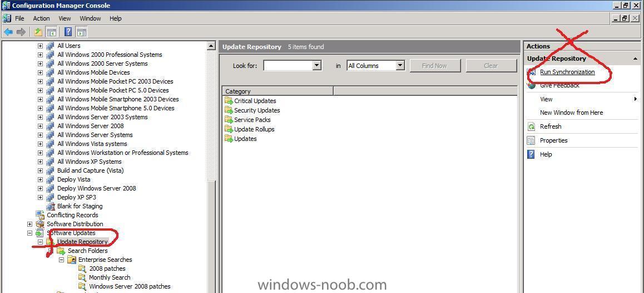Select Deploy XP SP3 collection
644x293 pixels.
click(76, 197)
